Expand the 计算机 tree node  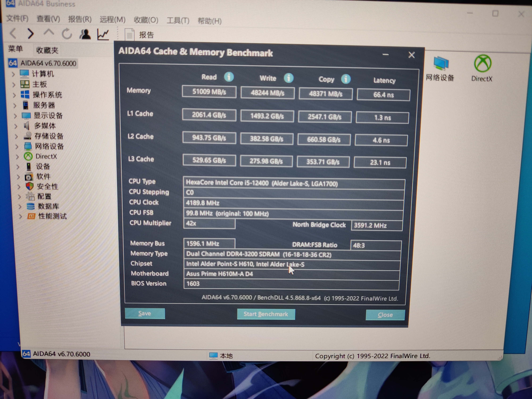coord(13,74)
